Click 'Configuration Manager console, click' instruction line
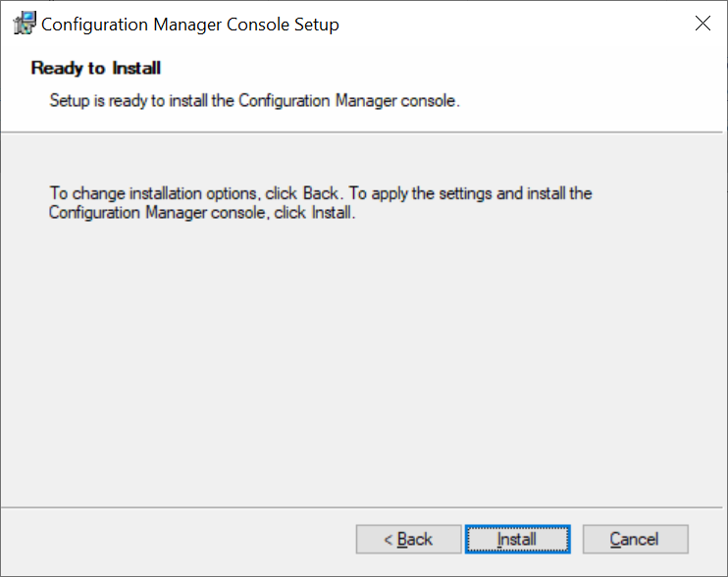The height and width of the screenshot is (577, 728). tap(178, 213)
